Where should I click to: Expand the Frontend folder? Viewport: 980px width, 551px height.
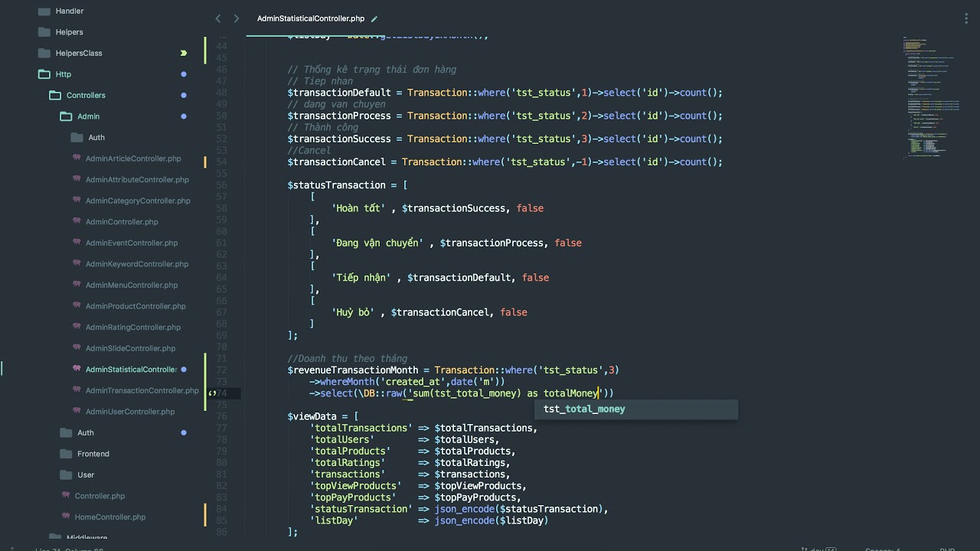click(x=66, y=454)
